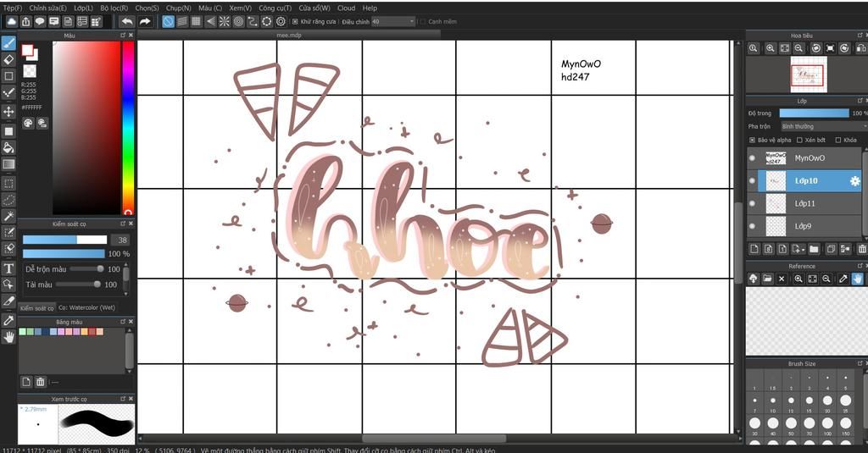Image resolution: width=868 pixels, height=453 pixels.
Task: Select the Eraser tool
Action: tap(8, 59)
